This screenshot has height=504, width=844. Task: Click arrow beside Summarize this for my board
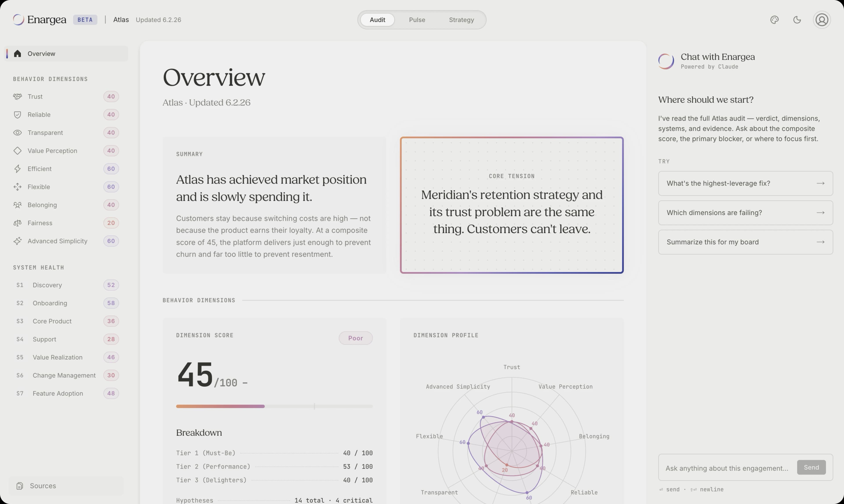pyautogui.click(x=820, y=242)
